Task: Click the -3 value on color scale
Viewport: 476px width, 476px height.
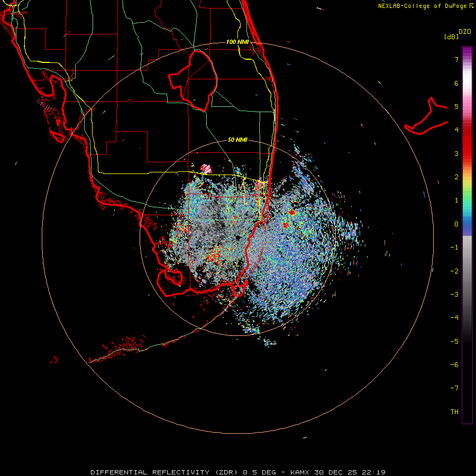Action: 454,295
